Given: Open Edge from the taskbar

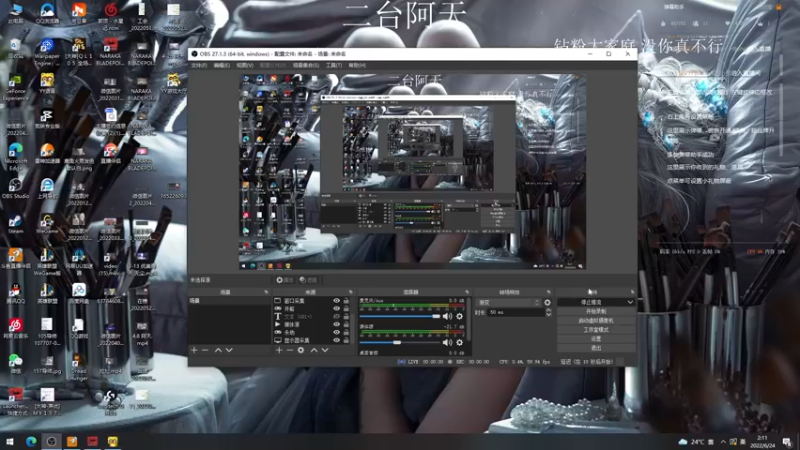Looking at the screenshot, I should 31,441.
